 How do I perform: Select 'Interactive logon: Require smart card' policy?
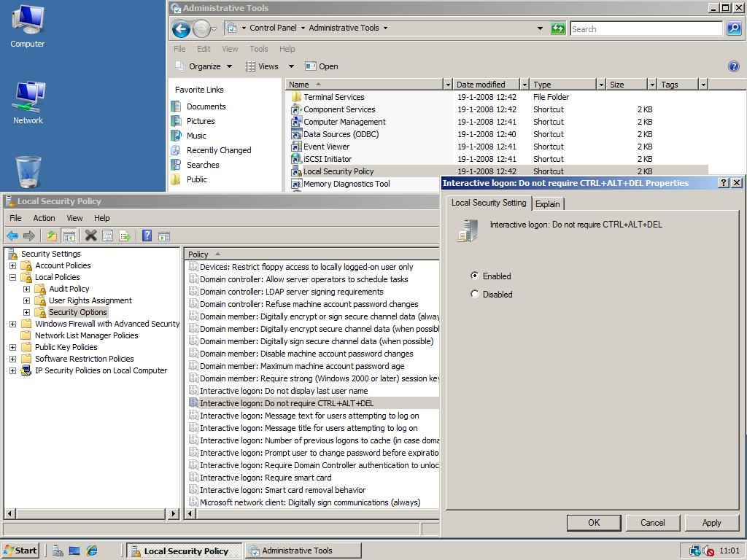pyautogui.click(x=266, y=478)
